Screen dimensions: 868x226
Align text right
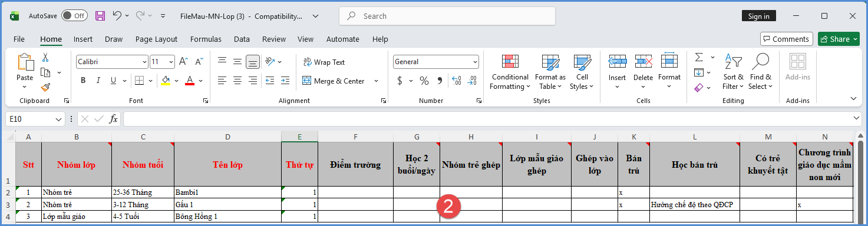point(253,81)
